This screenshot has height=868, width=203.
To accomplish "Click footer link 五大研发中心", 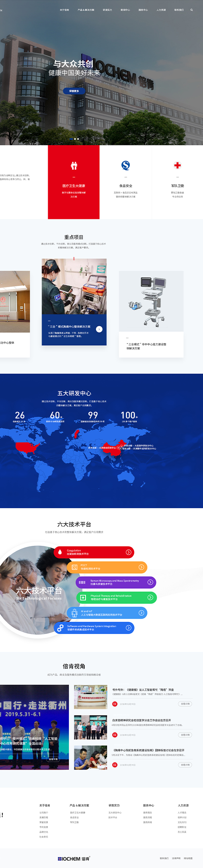I will pyautogui.click(x=115, y=813).
